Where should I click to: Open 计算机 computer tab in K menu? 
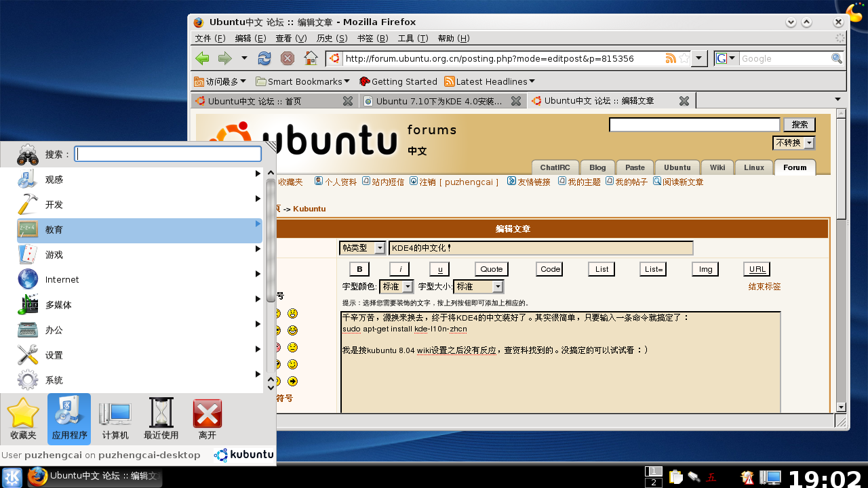(115, 420)
